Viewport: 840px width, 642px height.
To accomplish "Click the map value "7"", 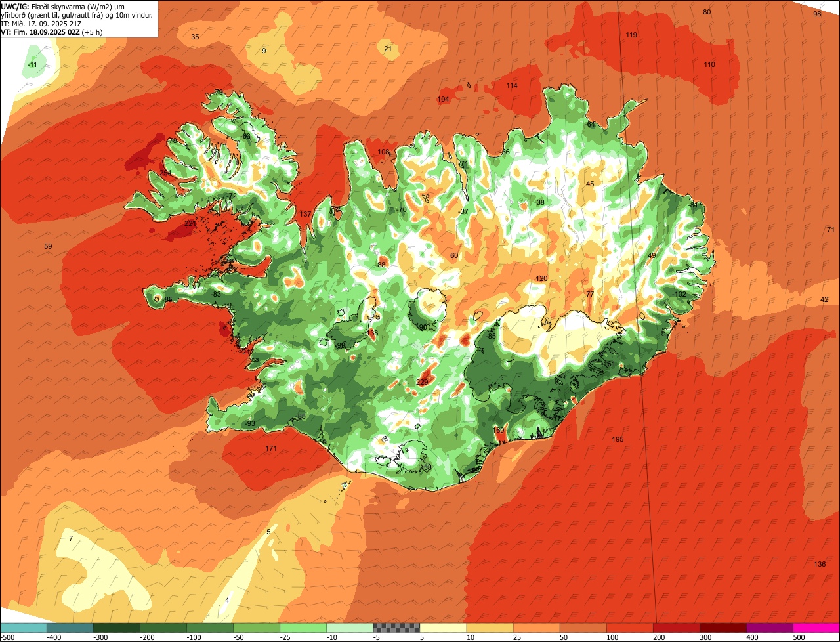I will (x=71, y=538).
